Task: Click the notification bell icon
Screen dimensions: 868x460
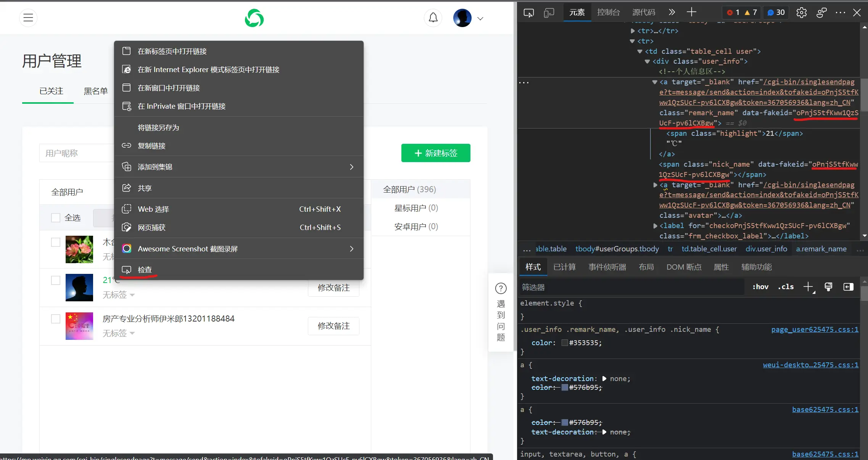Action: [x=433, y=18]
